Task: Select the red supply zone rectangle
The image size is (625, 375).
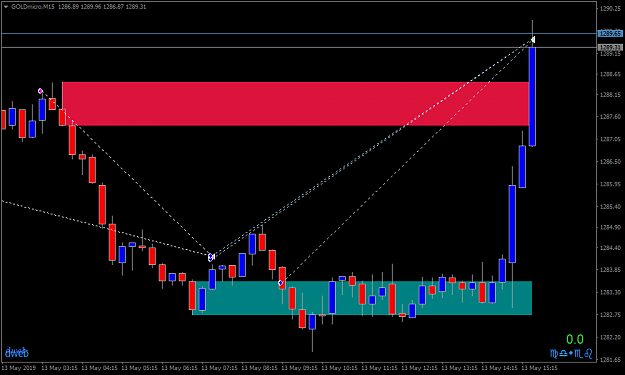Action: coord(295,104)
